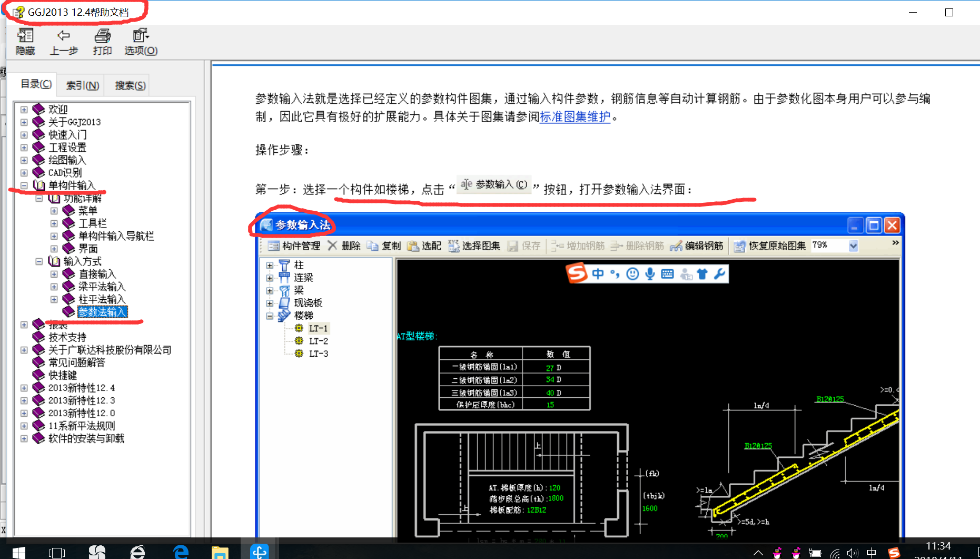Viewport: 980px width, 559px height.
Task: Click 恢复原始图集 in the toolbar
Action: pyautogui.click(x=770, y=246)
